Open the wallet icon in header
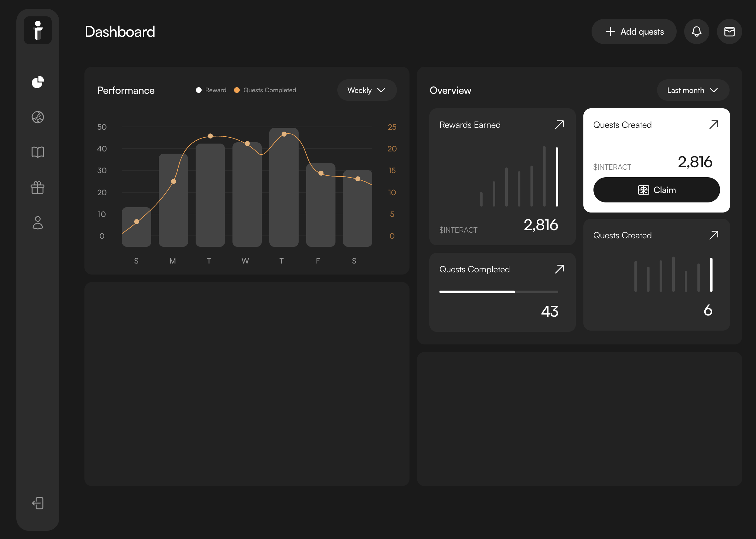The width and height of the screenshot is (756, 539). (x=729, y=31)
